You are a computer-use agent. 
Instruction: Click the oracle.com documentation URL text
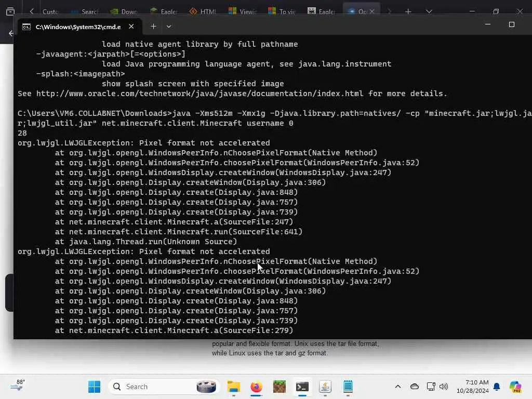(199, 94)
